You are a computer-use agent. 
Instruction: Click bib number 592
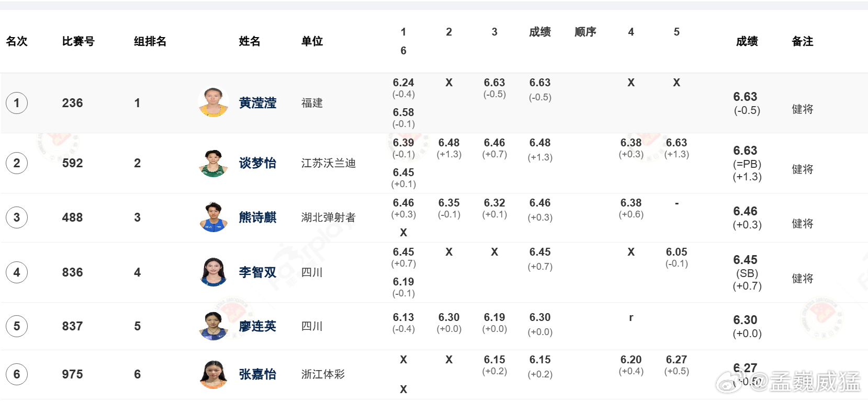pyautogui.click(x=72, y=163)
